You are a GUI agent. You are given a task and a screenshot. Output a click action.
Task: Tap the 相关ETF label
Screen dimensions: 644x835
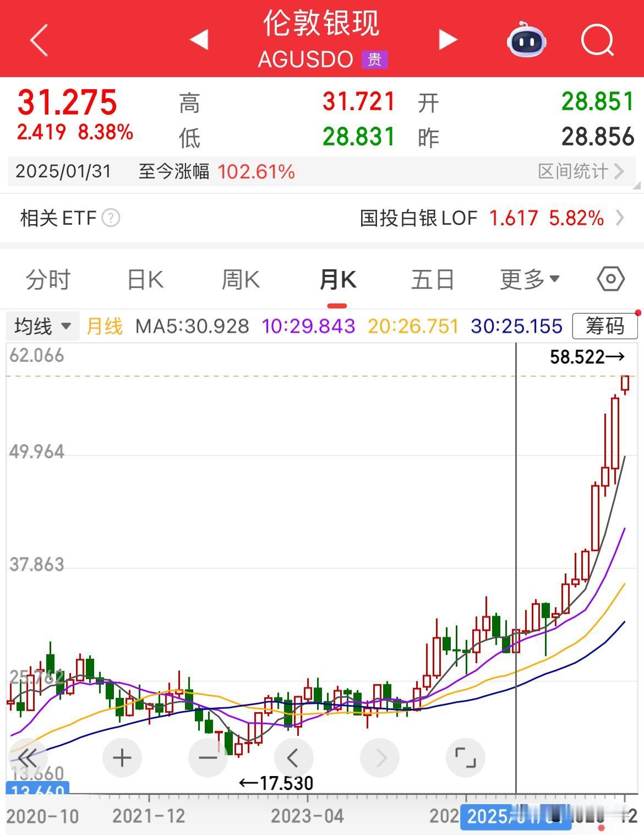point(58,218)
